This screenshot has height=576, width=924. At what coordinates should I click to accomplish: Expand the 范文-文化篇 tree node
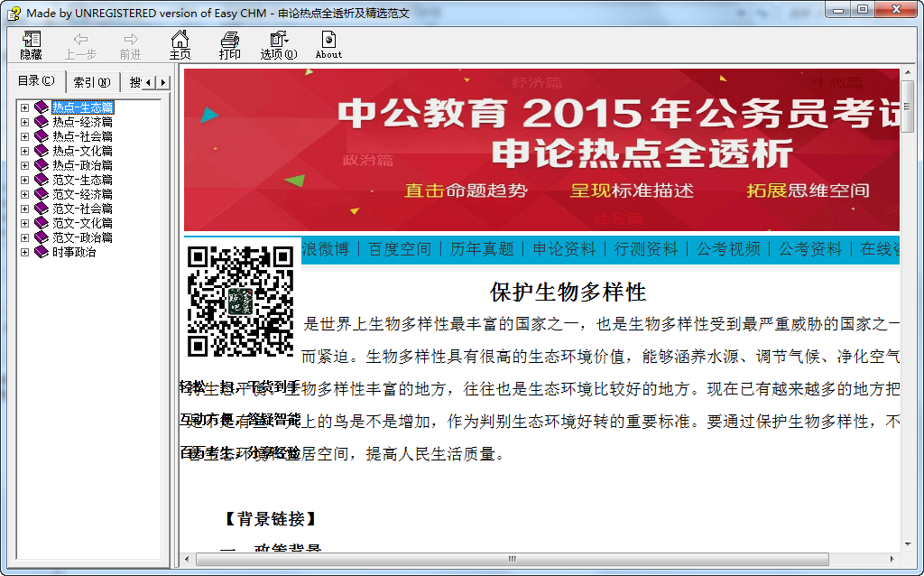pos(24,223)
